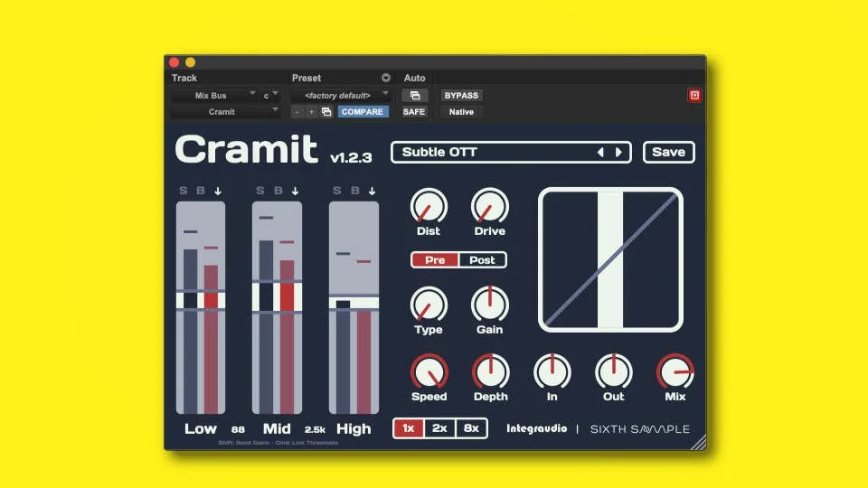Open the Preset menu circle arrow
Viewport: 868px width, 488px height.
point(386,78)
